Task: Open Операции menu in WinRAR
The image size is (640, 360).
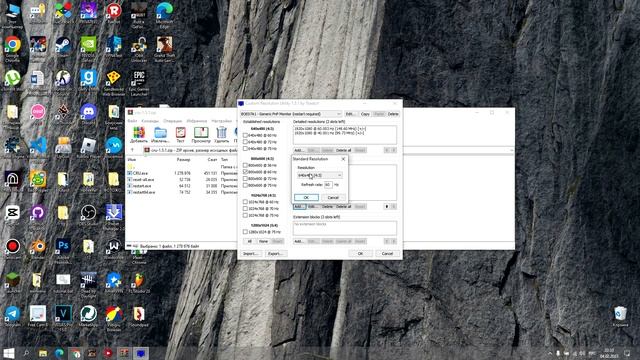Action: pyautogui.click(x=172, y=121)
